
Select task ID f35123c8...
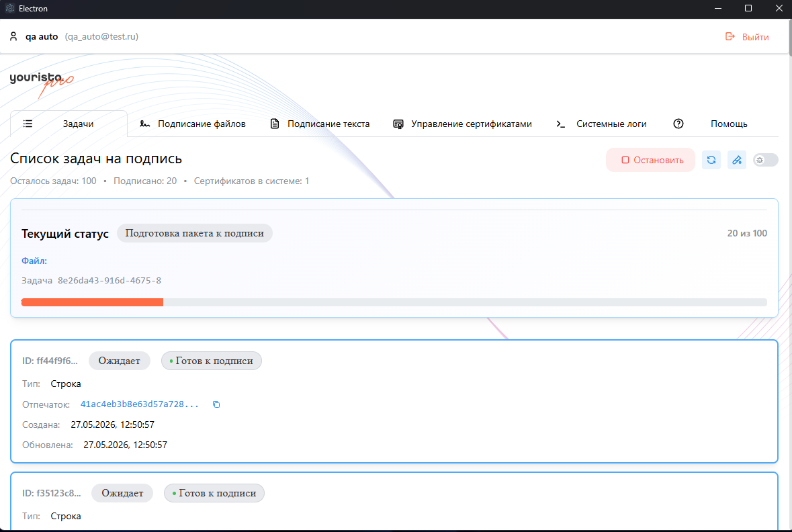click(x=52, y=493)
